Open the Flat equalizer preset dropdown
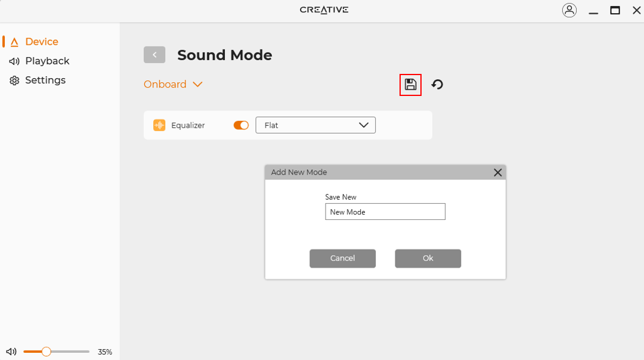Viewport: 644px width, 360px height. (x=315, y=125)
